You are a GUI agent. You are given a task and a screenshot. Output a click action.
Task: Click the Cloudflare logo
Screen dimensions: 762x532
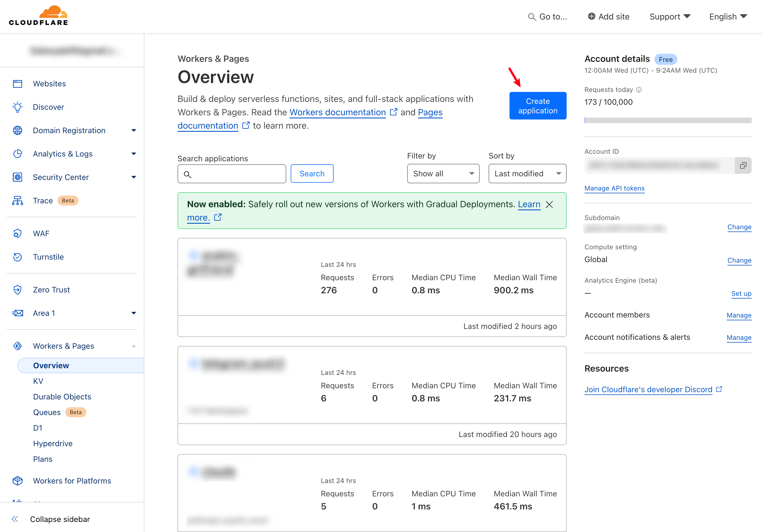(38, 16)
